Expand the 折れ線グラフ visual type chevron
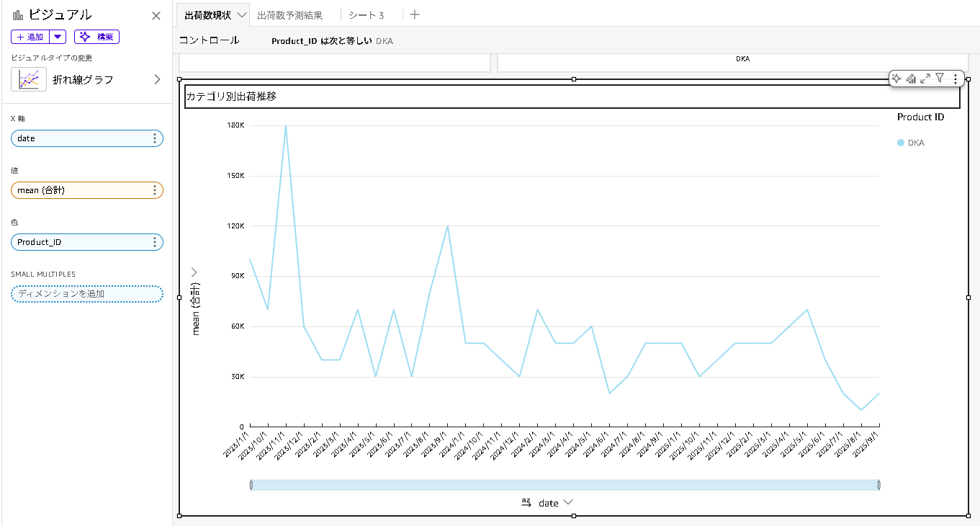The image size is (980, 526). pos(157,79)
